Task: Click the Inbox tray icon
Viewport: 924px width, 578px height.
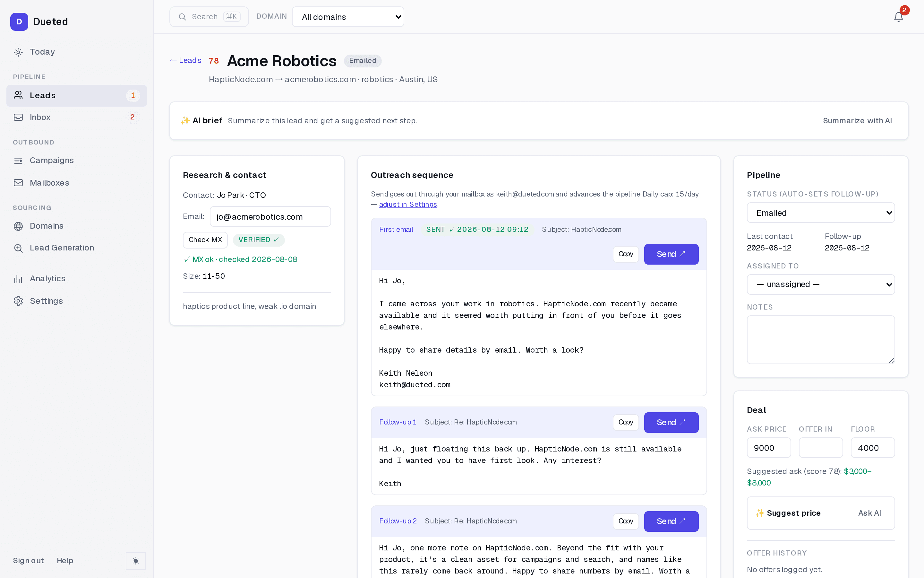Action: pyautogui.click(x=18, y=117)
